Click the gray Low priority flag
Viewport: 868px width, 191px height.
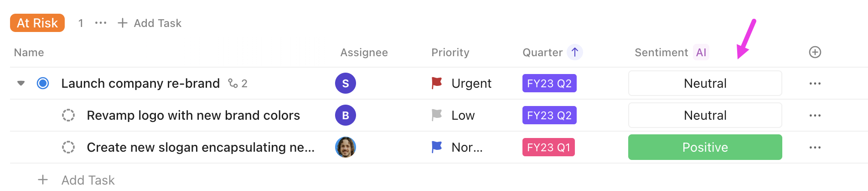point(437,115)
